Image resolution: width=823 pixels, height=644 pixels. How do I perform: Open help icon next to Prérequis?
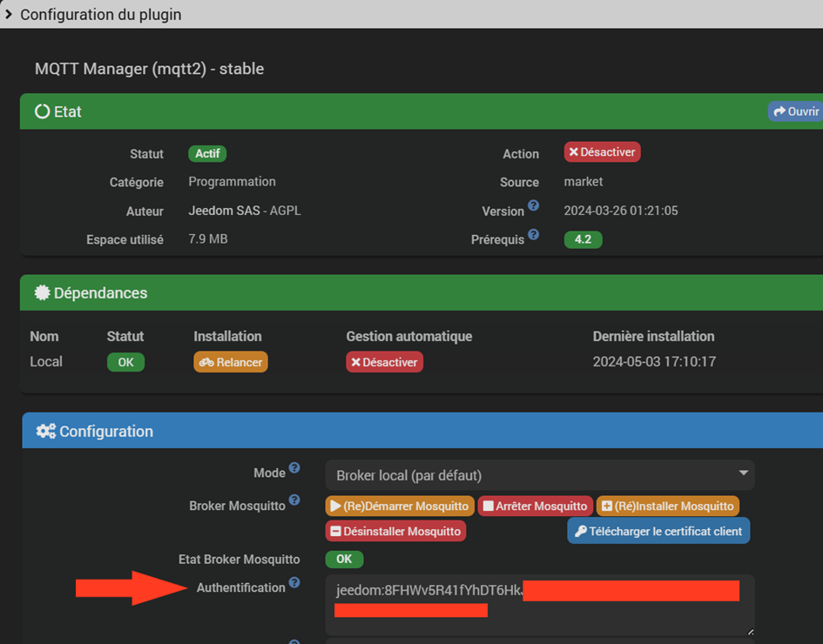coord(533,234)
